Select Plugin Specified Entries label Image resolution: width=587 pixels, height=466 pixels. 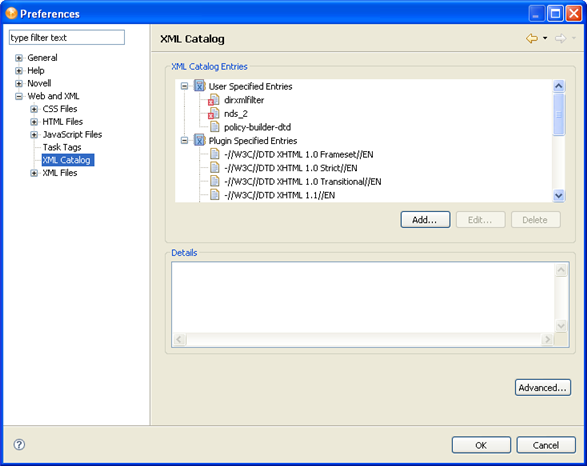tap(253, 140)
